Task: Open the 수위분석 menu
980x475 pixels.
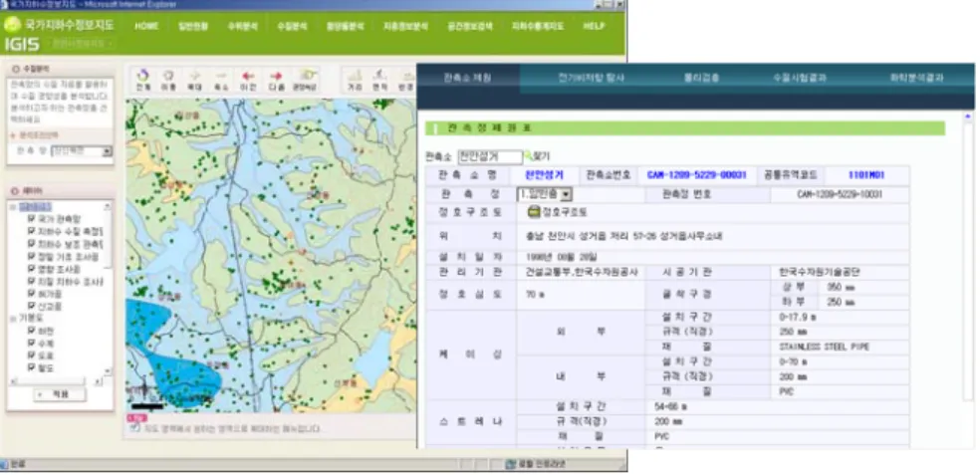Action: point(242,26)
